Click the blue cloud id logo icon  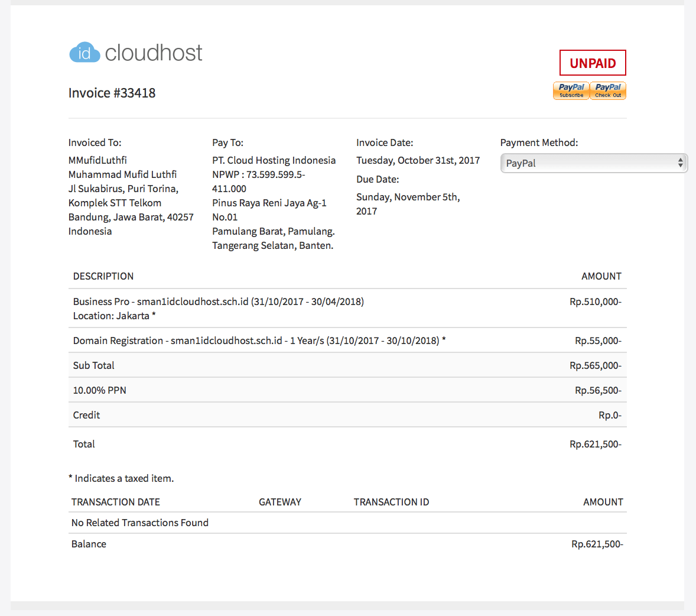[84, 53]
